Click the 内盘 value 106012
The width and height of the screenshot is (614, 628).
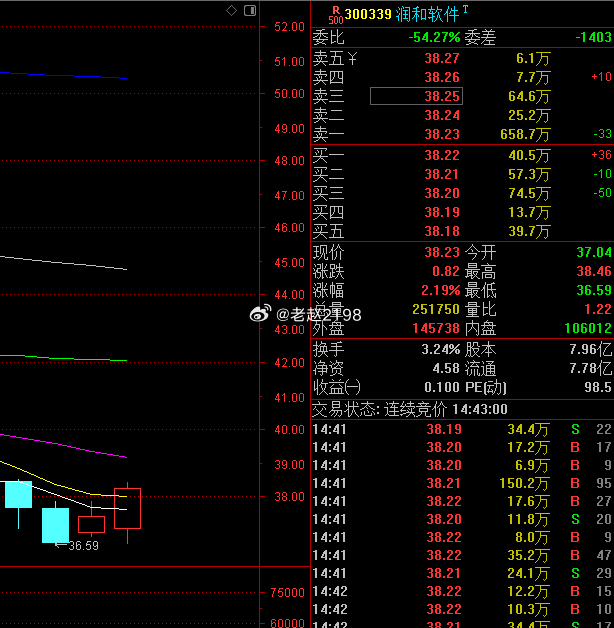coord(588,328)
